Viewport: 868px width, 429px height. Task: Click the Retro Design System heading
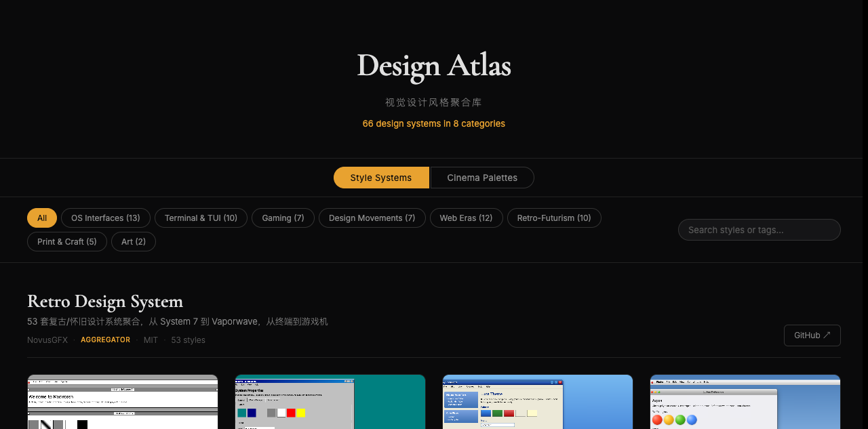pos(105,301)
